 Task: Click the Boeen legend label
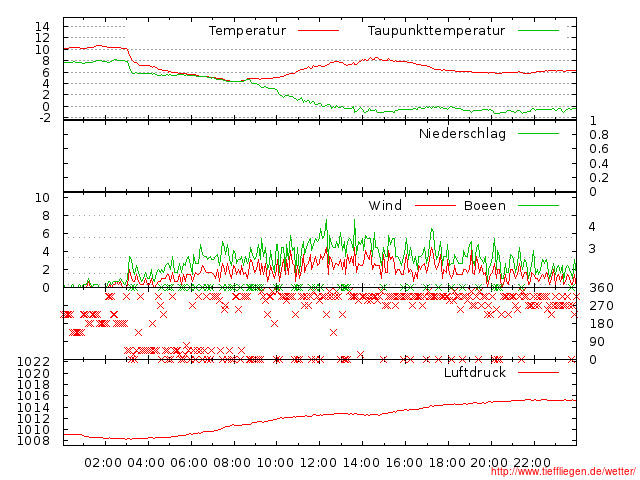(484, 205)
